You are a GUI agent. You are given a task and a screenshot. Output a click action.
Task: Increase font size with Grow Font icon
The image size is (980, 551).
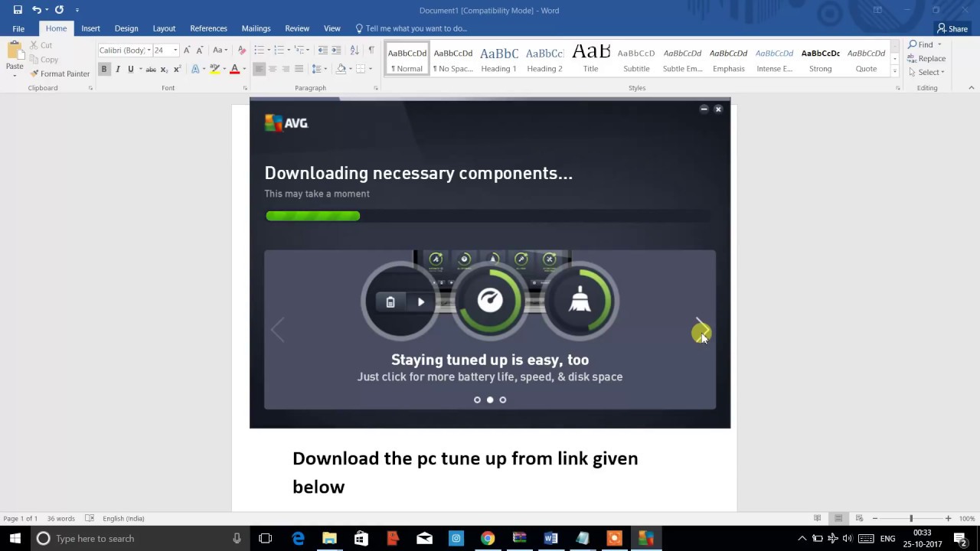coord(187,50)
